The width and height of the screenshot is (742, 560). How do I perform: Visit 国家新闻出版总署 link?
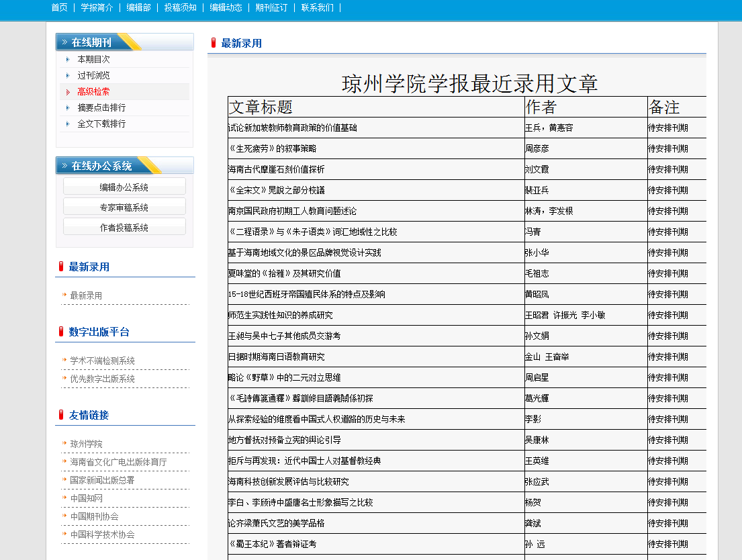tap(102, 480)
